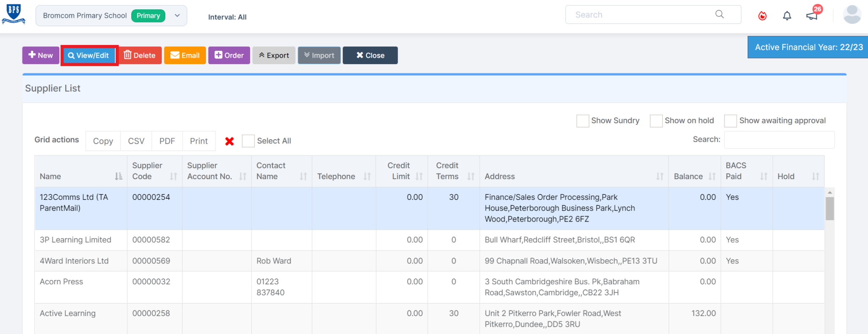Tick the Show on hold checkbox
The image size is (868, 334).
tap(656, 121)
